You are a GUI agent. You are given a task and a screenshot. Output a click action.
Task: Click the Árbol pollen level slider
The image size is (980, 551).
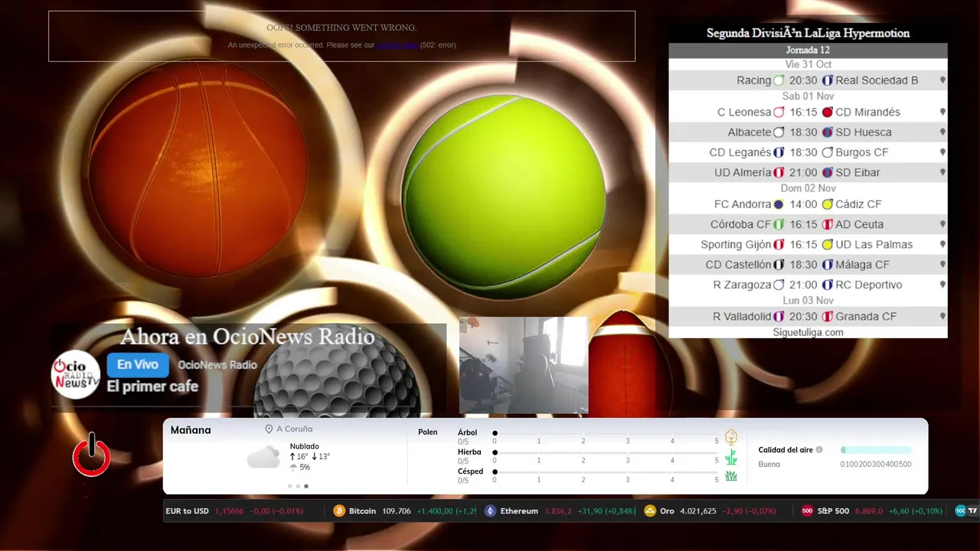click(x=606, y=433)
